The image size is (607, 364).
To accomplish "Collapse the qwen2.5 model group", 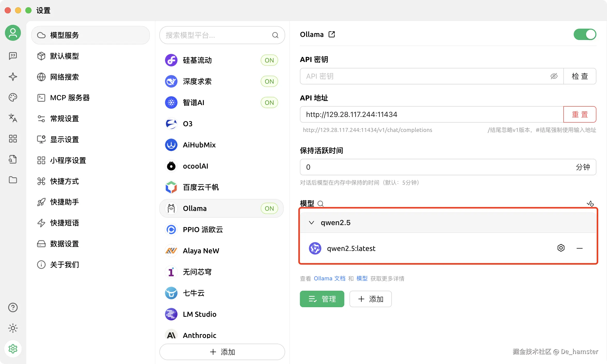I will coord(312,223).
